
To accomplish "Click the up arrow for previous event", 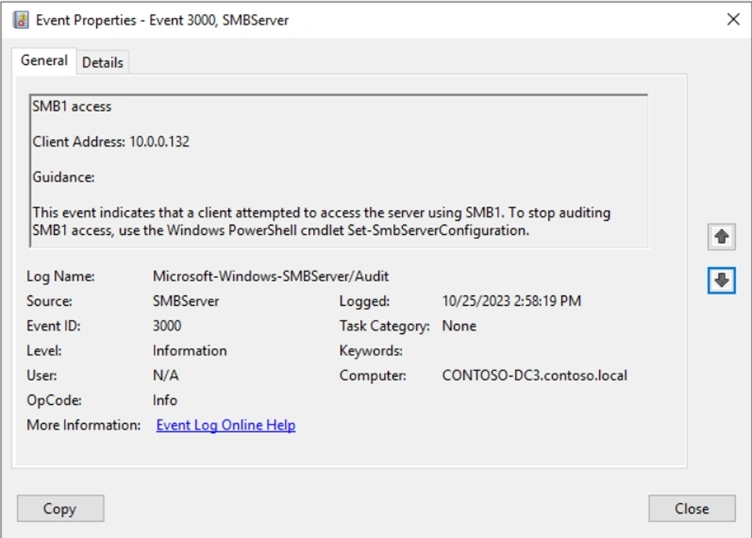I will point(721,236).
